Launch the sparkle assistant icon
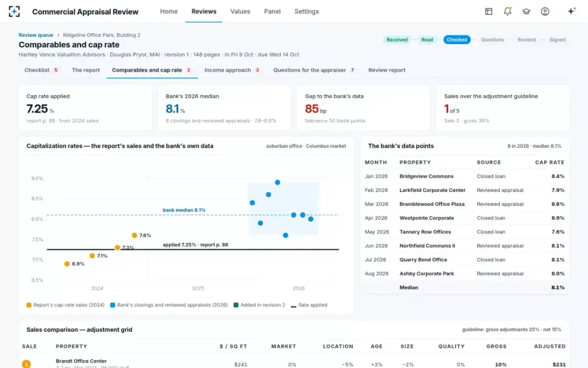588x368 pixels. coord(571,11)
